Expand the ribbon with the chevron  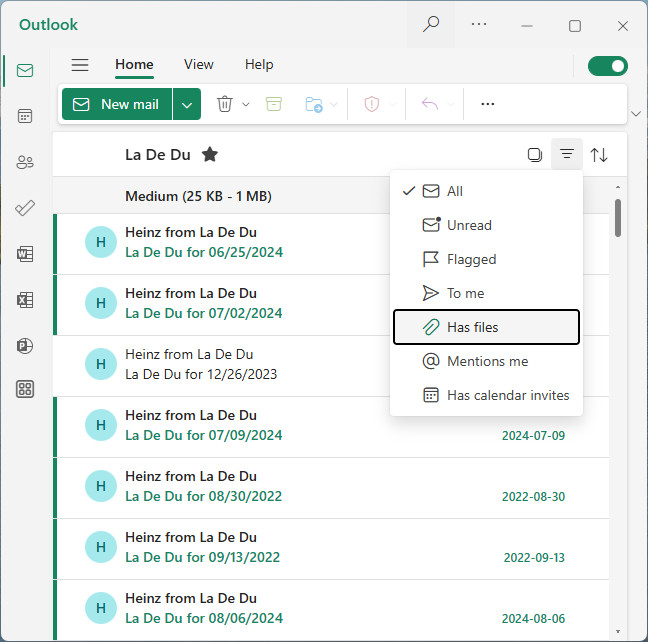pyautogui.click(x=636, y=113)
